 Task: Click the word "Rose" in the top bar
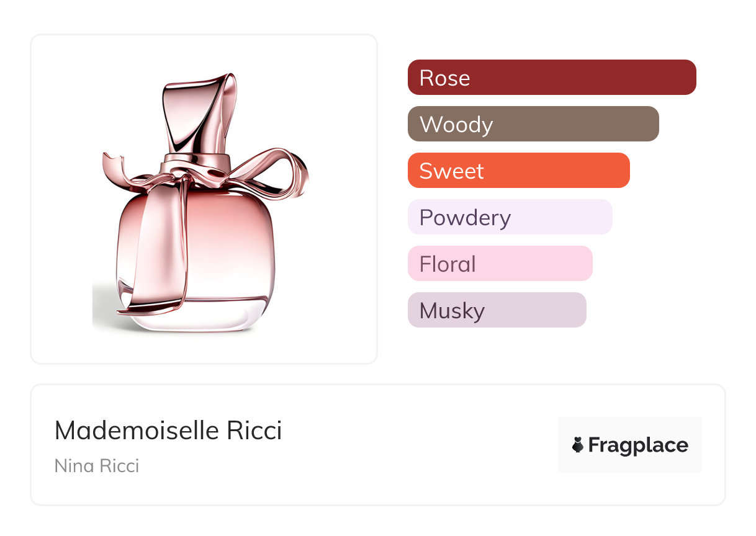click(x=444, y=78)
